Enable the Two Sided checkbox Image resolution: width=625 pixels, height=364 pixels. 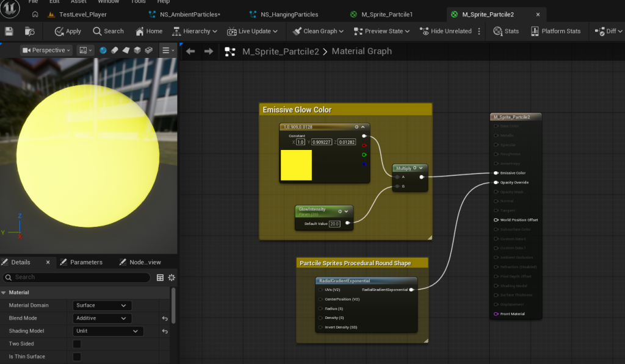[77, 344]
